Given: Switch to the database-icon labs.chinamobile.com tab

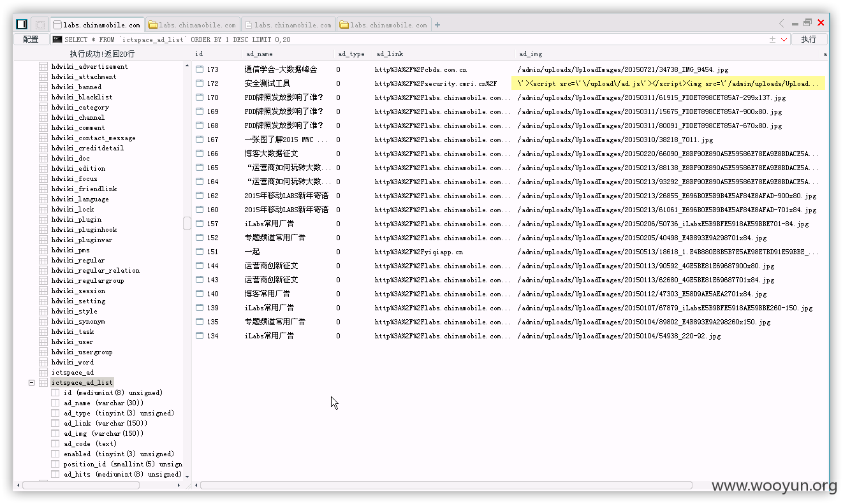Looking at the screenshot, I should click(x=97, y=25).
